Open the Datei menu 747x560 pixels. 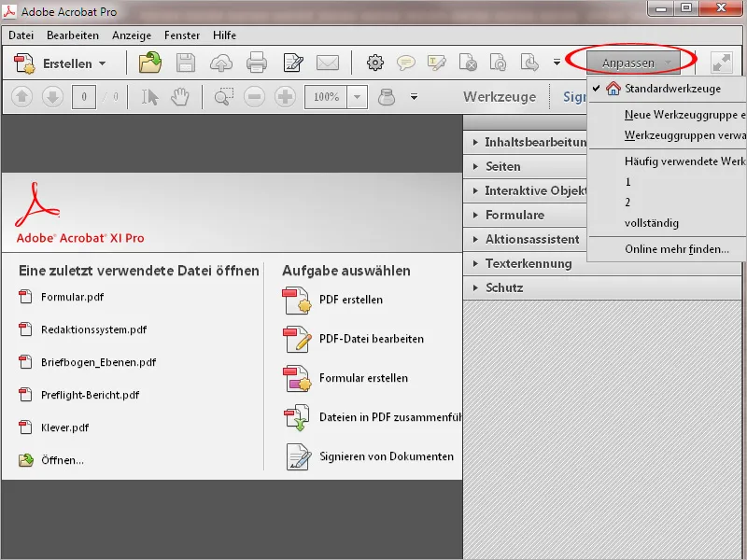tap(21, 35)
